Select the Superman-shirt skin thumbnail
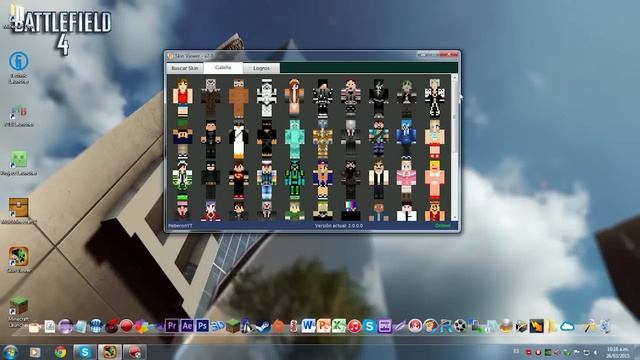The image size is (640, 360). tap(238, 180)
